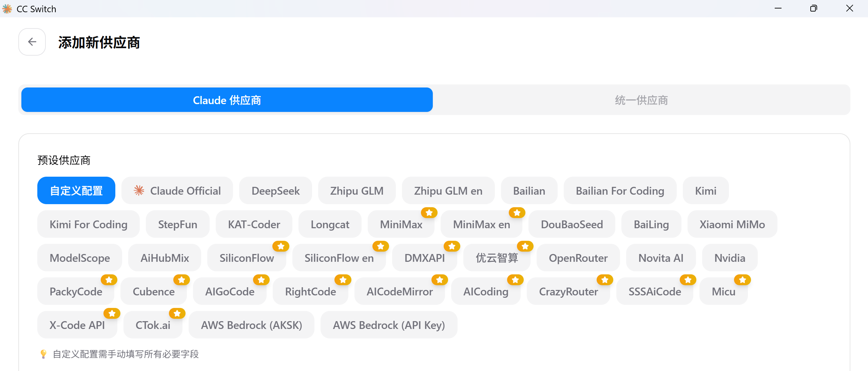Select the AIGoCode preset

[x=230, y=291]
